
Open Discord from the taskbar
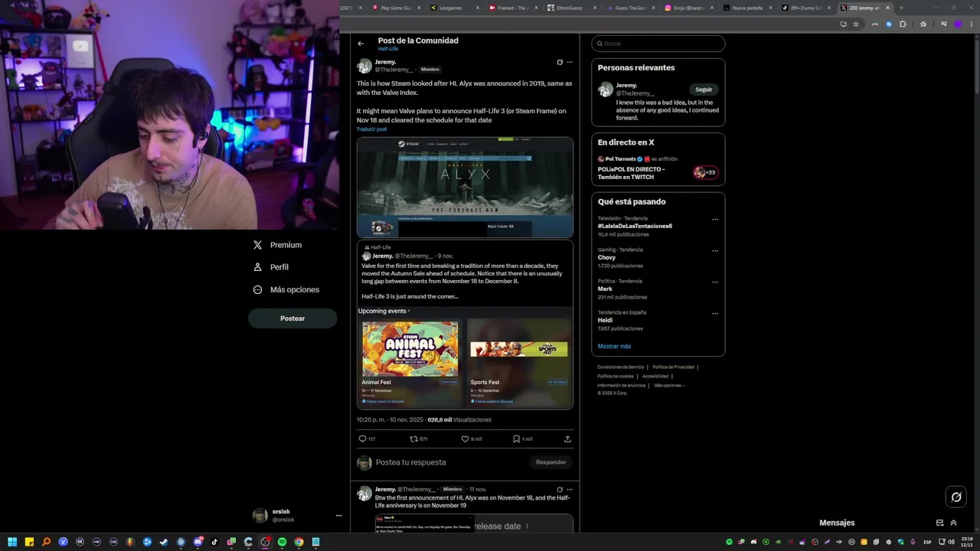198,542
